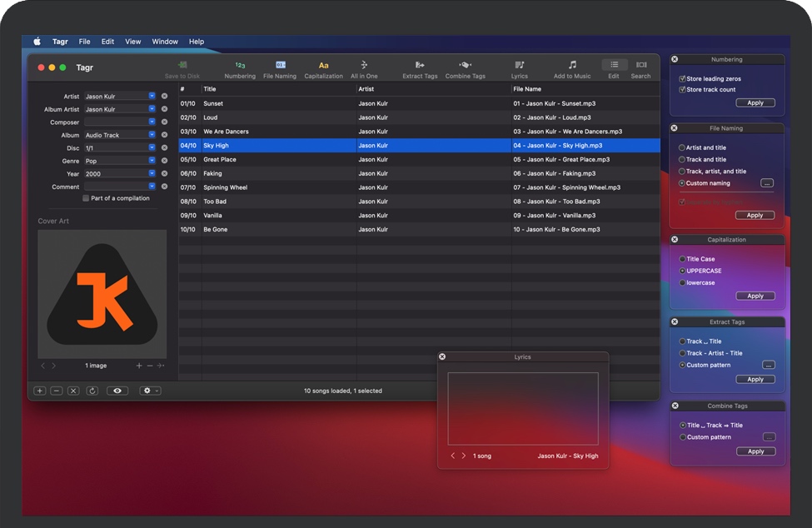
Task: Select the Capitalization toolbar icon
Action: tap(323, 65)
